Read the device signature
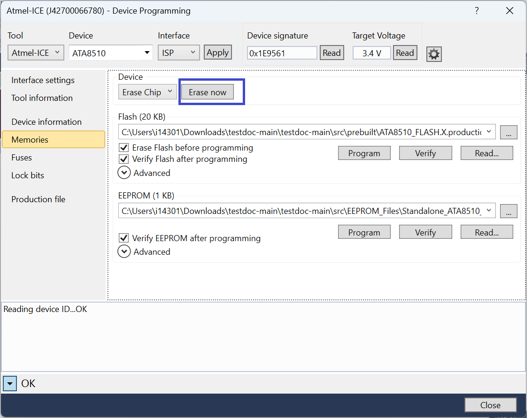Image resolution: width=532 pixels, height=418 pixels. click(332, 53)
